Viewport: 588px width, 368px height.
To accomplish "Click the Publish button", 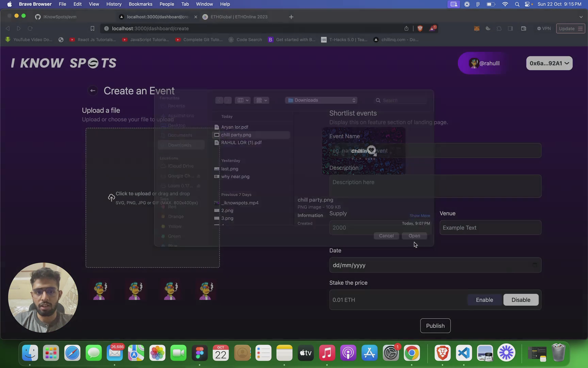I will point(435,326).
